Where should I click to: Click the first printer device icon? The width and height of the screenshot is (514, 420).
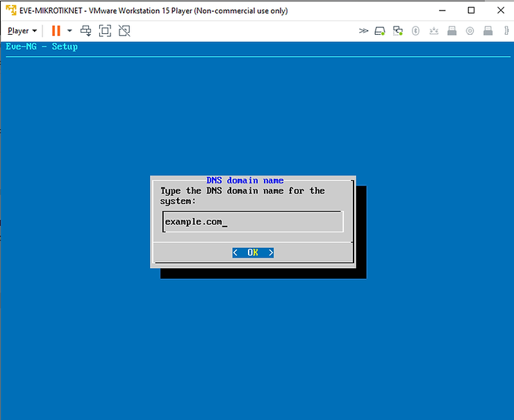point(452,31)
